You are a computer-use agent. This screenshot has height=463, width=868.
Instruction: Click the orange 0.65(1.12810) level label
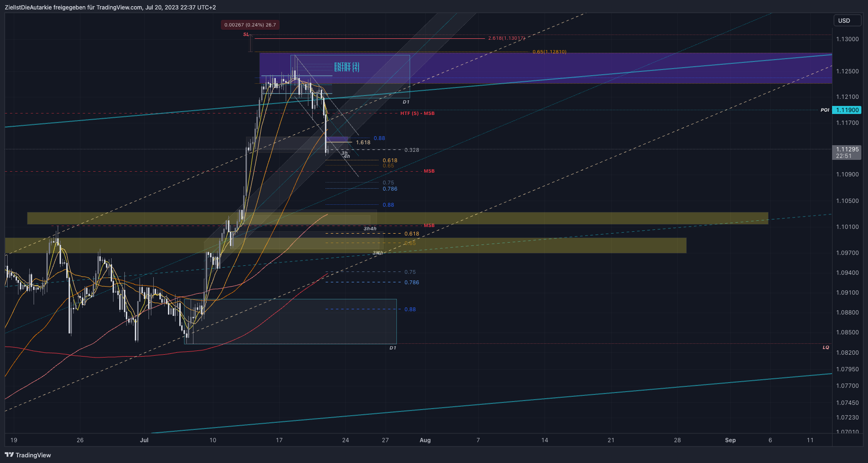pyautogui.click(x=549, y=52)
